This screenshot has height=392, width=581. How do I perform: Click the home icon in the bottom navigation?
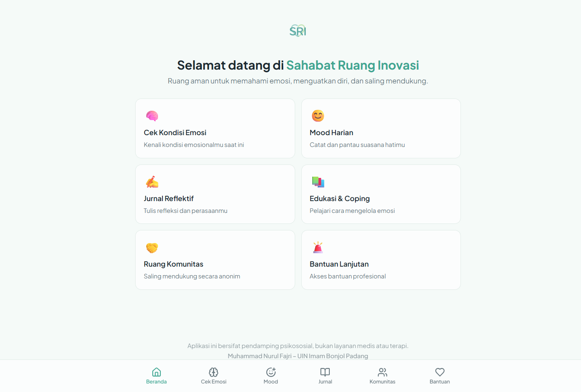pos(156,372)
